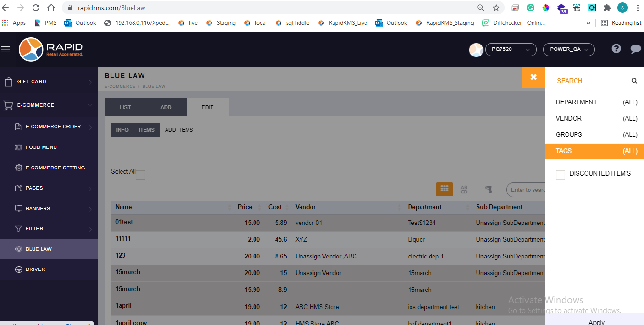Open the help question mark icon
This screenshot has height=325, width=644.
[x=616, y=49]
